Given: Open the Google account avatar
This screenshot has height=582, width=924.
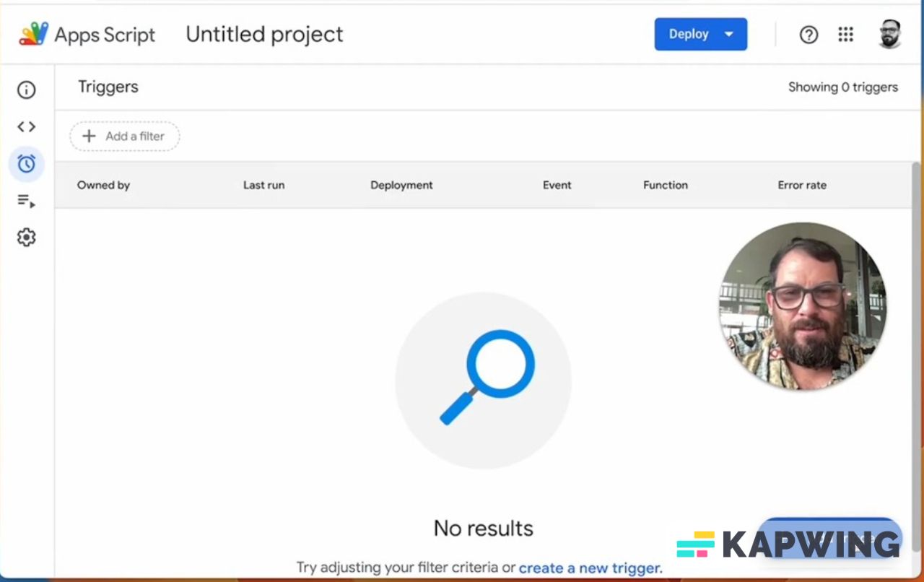Looking at the screenshot, I should pyautogui.click(x=890, y=34).
